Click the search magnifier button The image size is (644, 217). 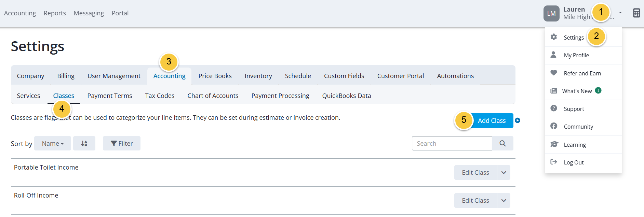tap(502, 143)
